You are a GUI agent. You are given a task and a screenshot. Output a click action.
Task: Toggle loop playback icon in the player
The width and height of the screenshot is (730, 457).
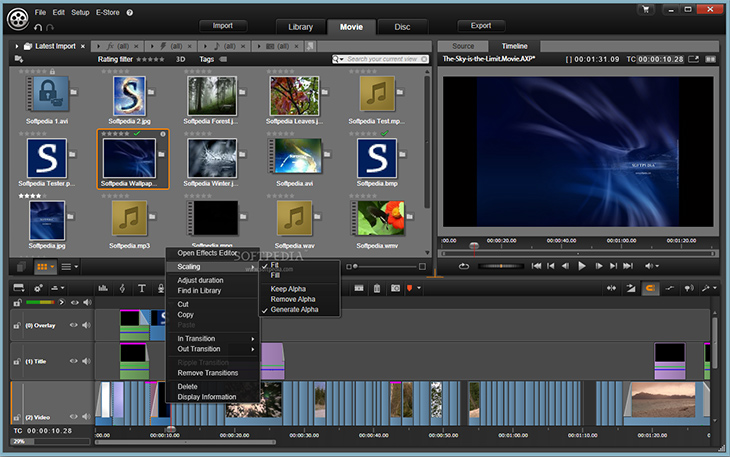[463, 266]
